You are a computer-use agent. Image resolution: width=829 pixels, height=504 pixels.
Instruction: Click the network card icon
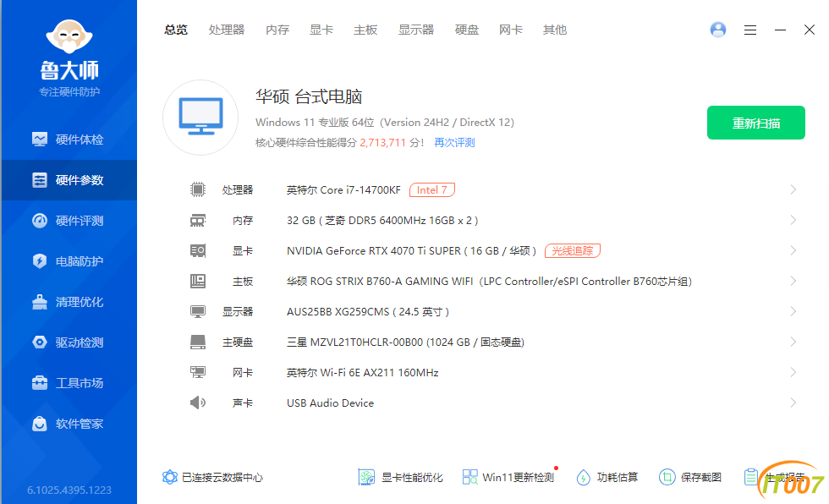(x=198, y=372)
